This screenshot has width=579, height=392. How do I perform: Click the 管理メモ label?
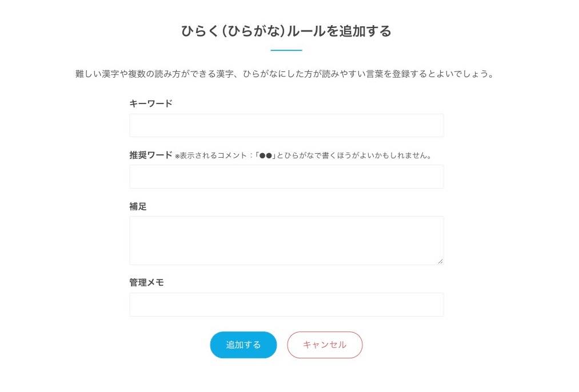147,282
